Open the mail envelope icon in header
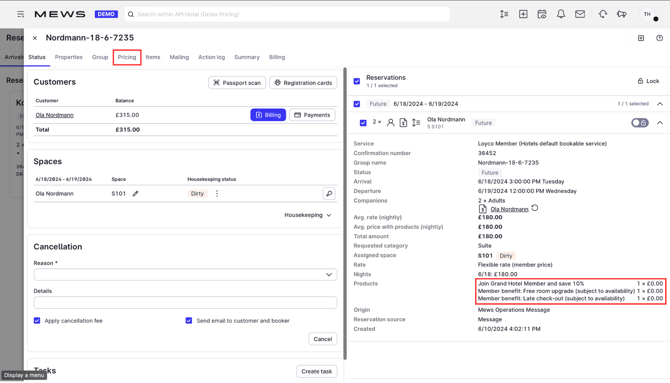Viewport: 670px width, 383px height. tap(580, 14)
